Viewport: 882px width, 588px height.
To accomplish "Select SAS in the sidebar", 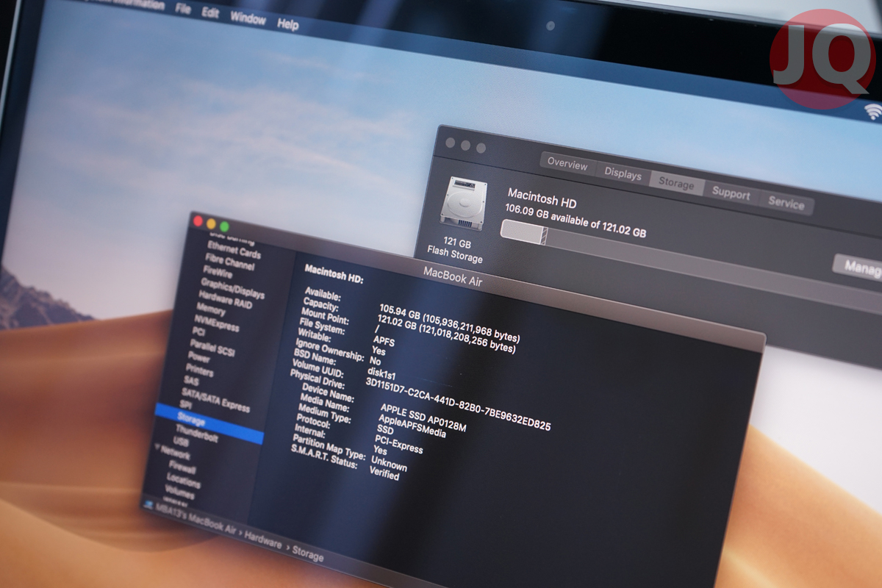I will tap(191, 381).
